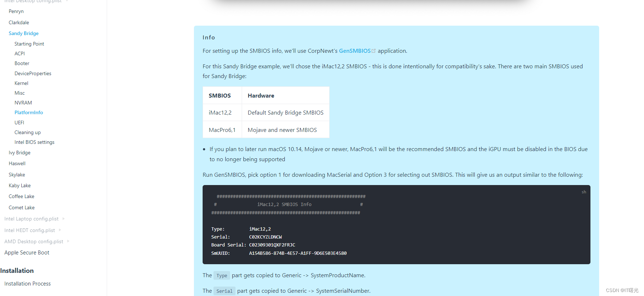Open the GenSMBIOS hyperlink
The image size is (644, 296).
click(x=355, y=51)
